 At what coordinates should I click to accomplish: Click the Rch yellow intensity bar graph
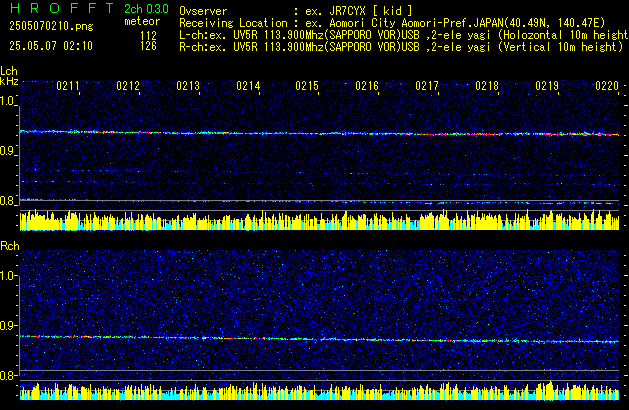[319, 391]
